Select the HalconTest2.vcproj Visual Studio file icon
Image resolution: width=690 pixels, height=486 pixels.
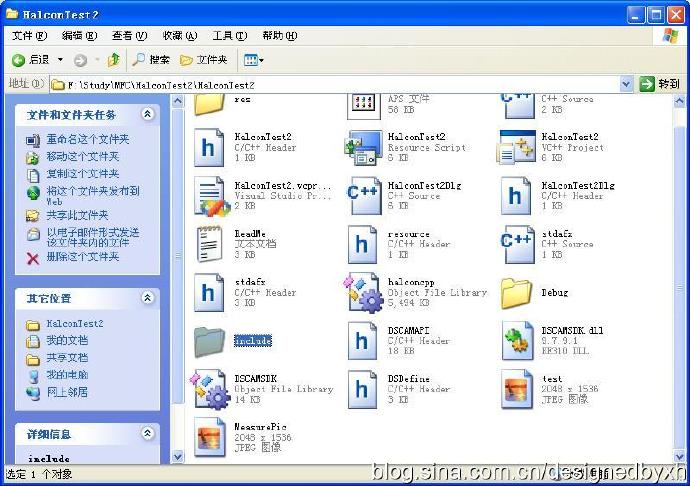tap(212, 196)
